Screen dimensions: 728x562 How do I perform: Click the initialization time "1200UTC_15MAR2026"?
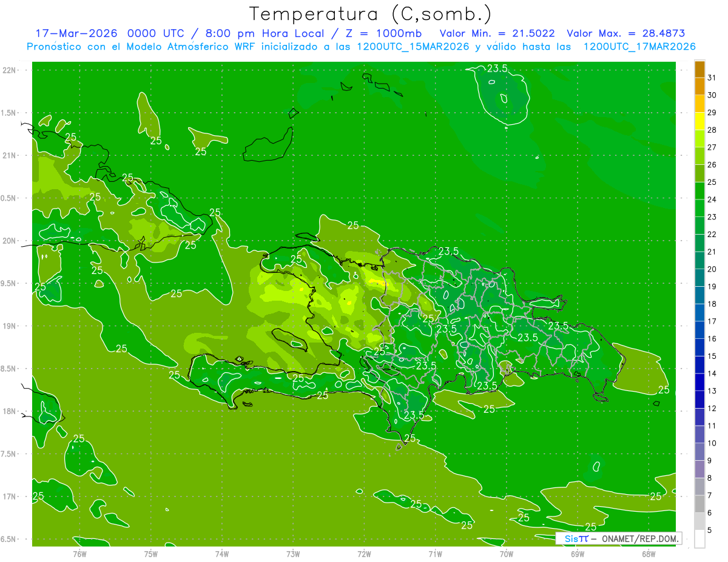point(413,46)
